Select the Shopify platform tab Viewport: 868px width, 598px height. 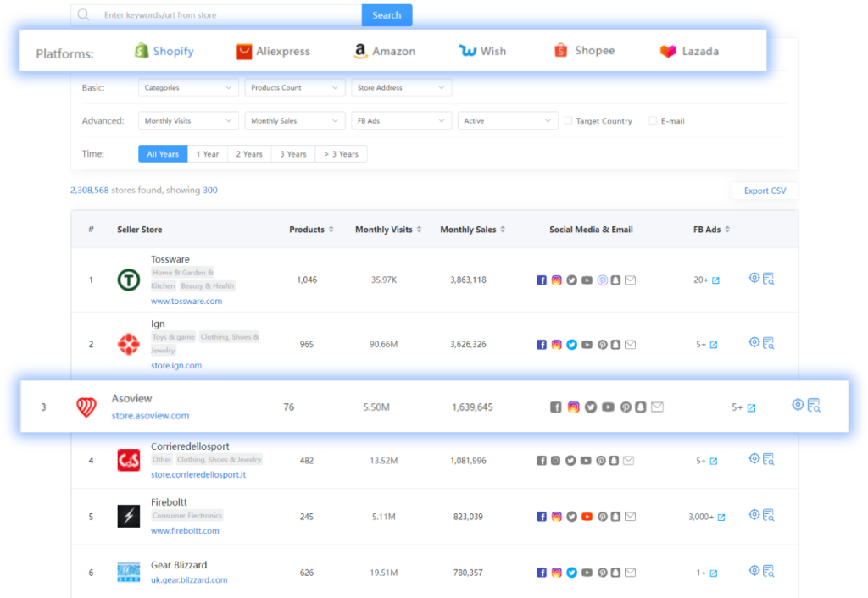click(x=164, y=51)
